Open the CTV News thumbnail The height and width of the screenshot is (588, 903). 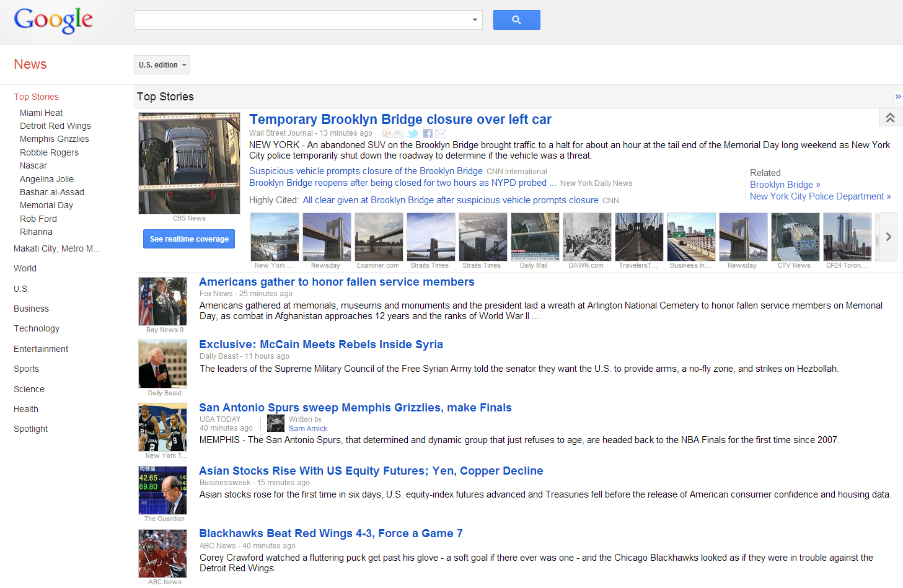pos(795,237)
